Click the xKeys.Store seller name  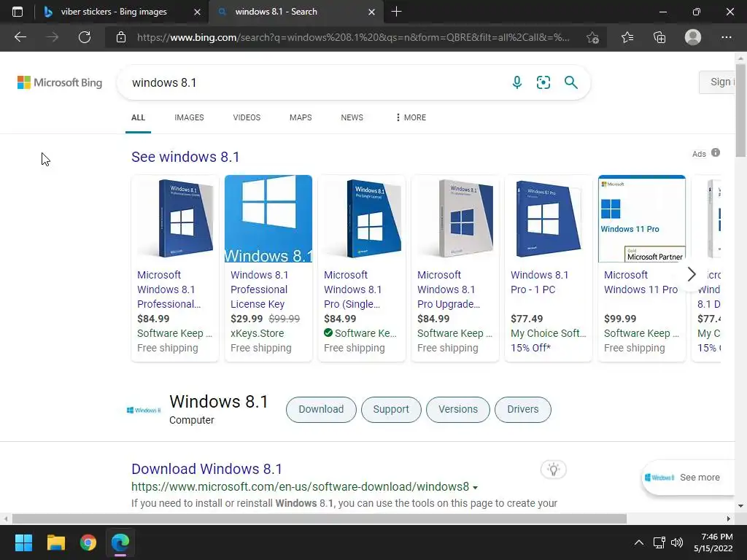pyautogui.click(x=258, y=333)
